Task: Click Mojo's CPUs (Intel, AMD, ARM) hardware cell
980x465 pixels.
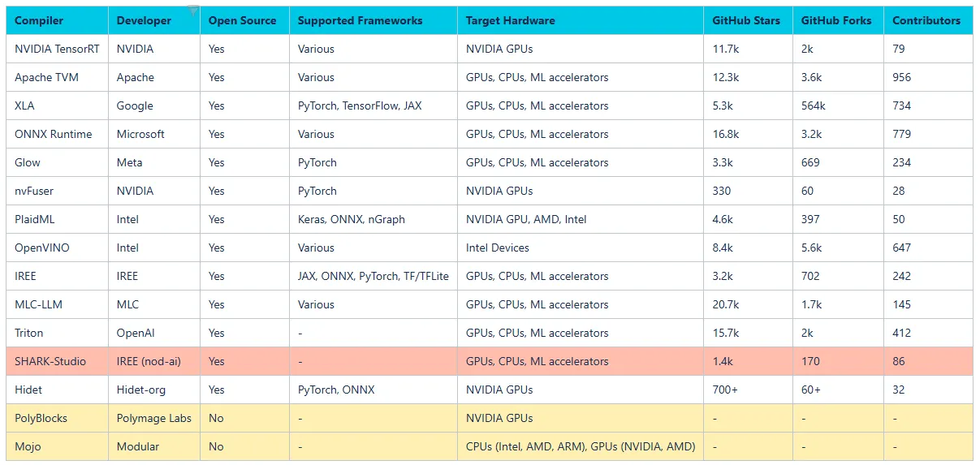Action: (581, 446)
